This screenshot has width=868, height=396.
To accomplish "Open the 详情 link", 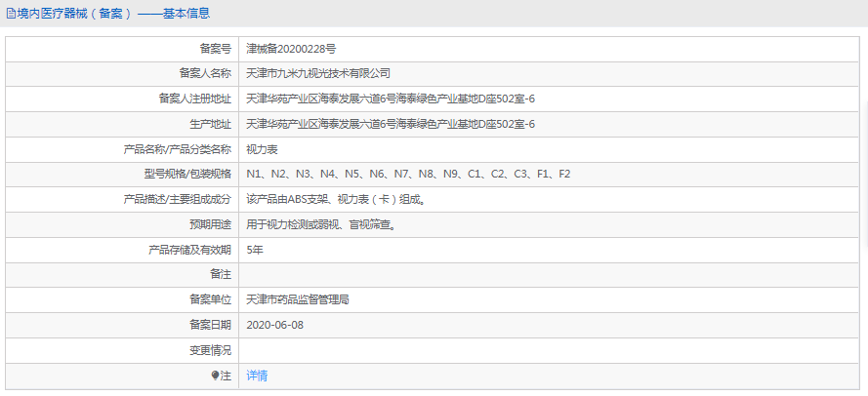I will pyautogui.click(x=257, y=376).
